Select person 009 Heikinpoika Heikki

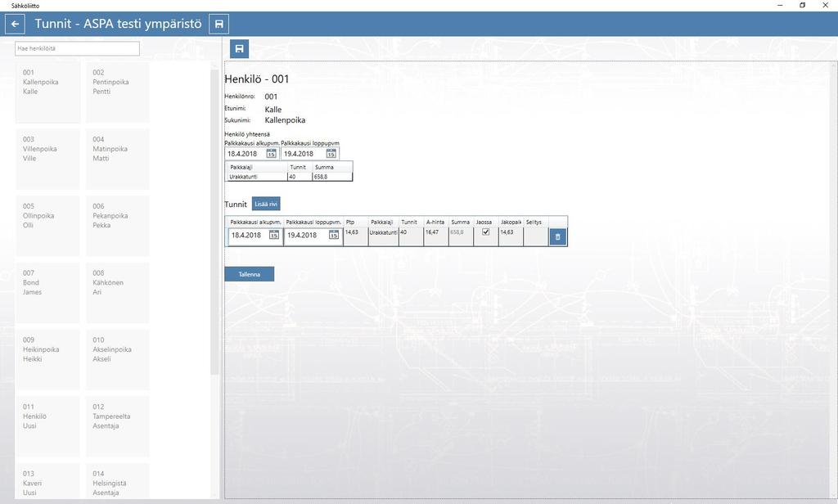[47, 359]
